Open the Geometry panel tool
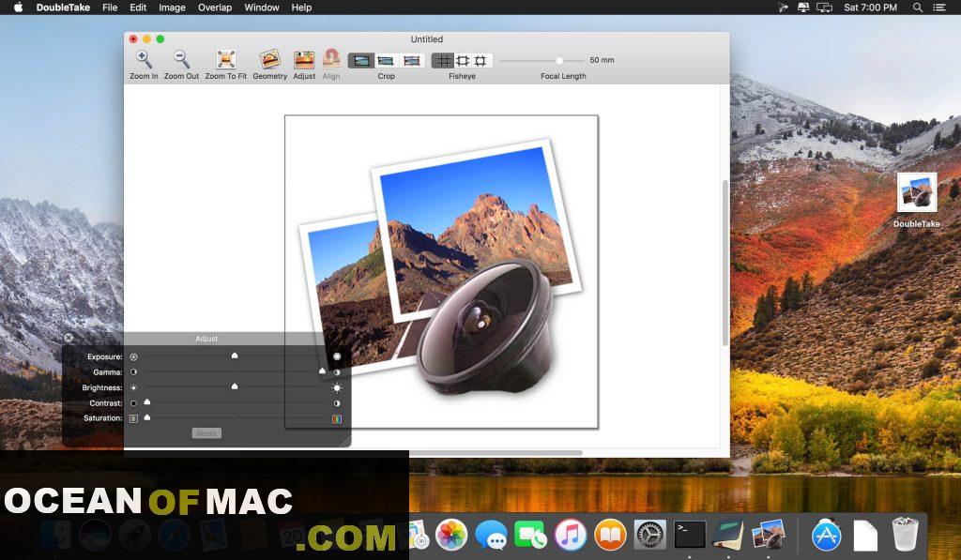961x560 pixels. pos(269,65)
